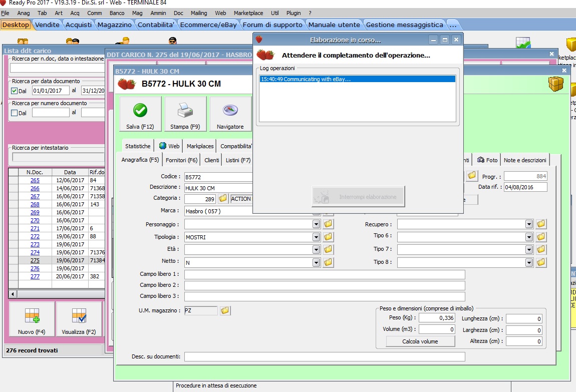Open the Netto dropdown list
Image resolution: width=576 pixels, height=392 pixels.
pos(316,262)
